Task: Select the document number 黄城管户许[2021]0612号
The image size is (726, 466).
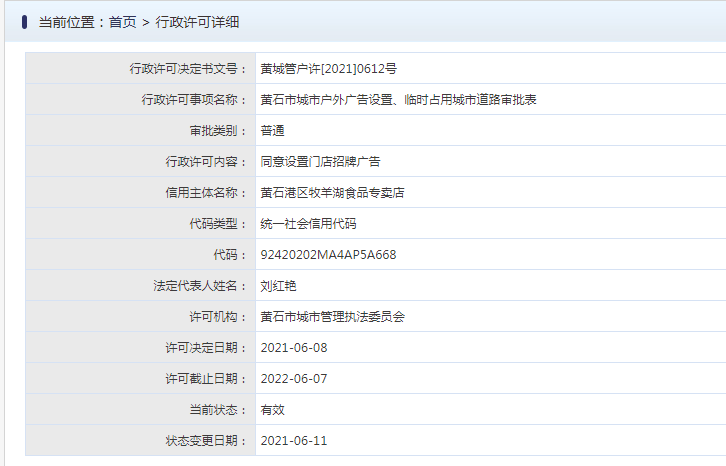Action: tap(329, 69)
